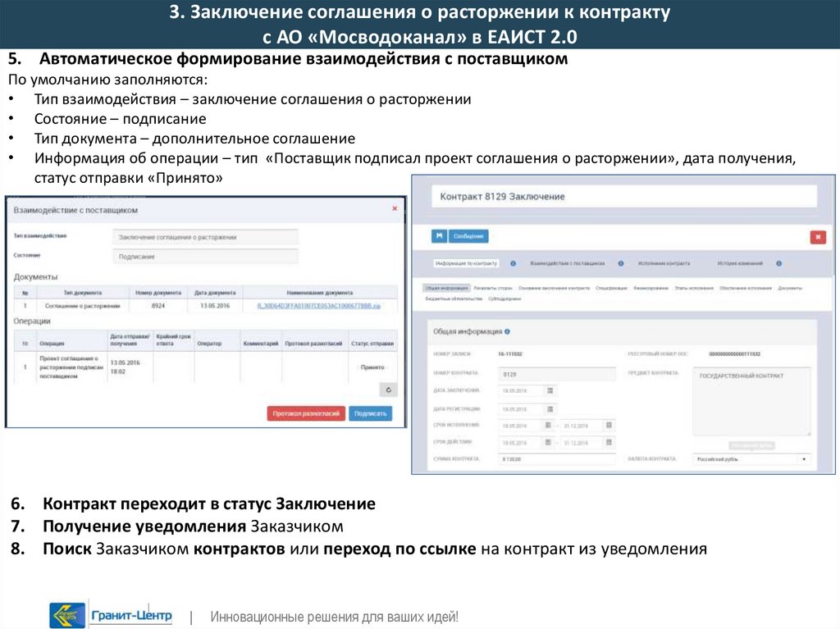Click the Сообщение button in contract toolbar
This screenshot has width=840, height=629.
tap(468, 235)
